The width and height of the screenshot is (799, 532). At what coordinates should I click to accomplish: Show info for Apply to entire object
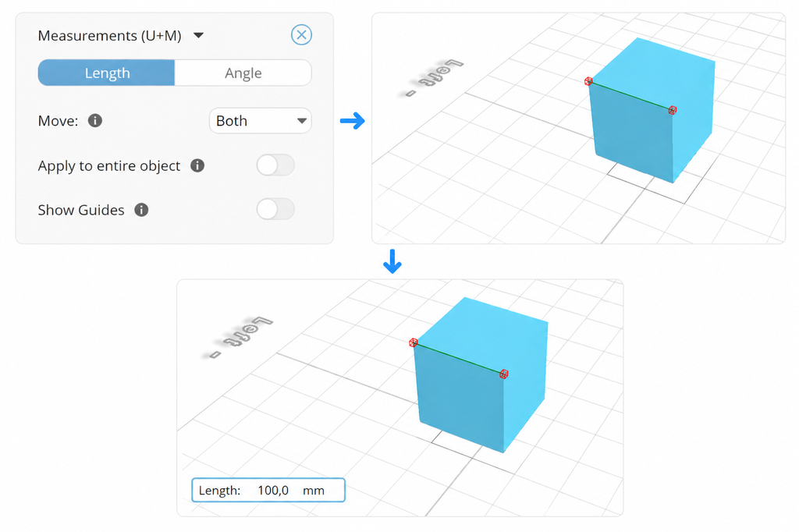(x=197, y=165)
